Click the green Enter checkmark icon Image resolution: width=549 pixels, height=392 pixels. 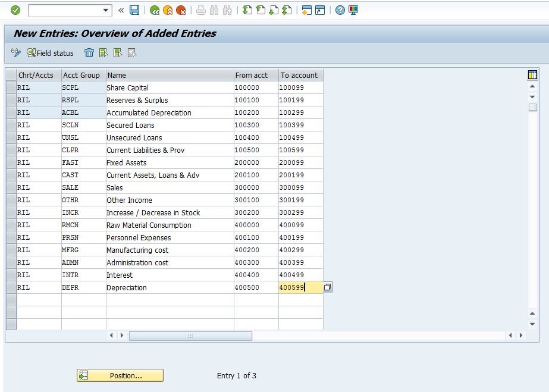(15, 10)
